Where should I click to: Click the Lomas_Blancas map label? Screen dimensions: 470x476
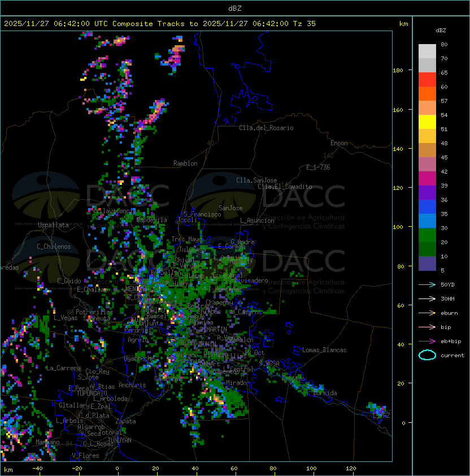324,350
